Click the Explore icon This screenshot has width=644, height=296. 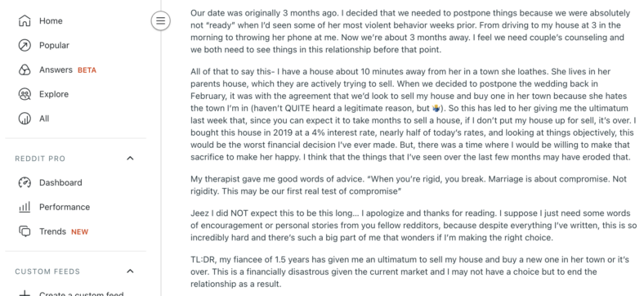[x=25, y=94]
